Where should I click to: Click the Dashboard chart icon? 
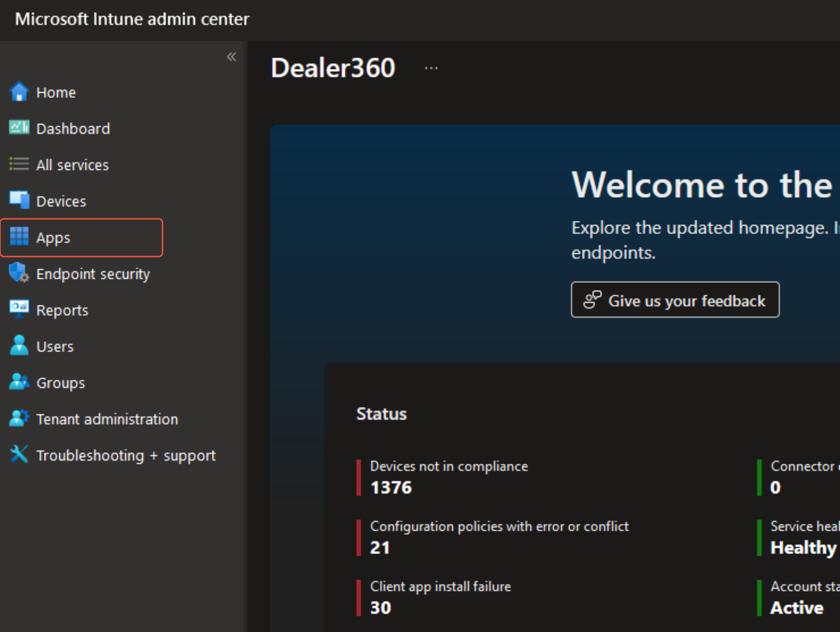pyautogui.click(x=19, y=127)
